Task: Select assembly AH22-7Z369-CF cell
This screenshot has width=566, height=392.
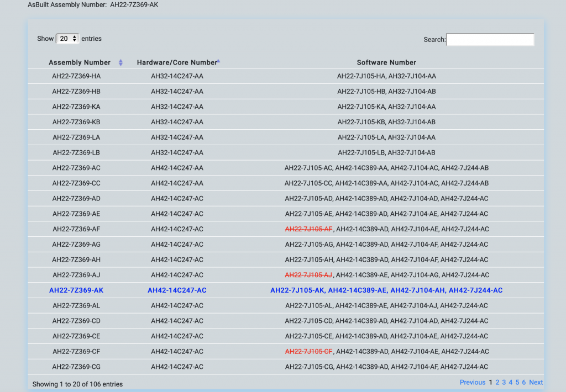Action: (x=76, y=351)
